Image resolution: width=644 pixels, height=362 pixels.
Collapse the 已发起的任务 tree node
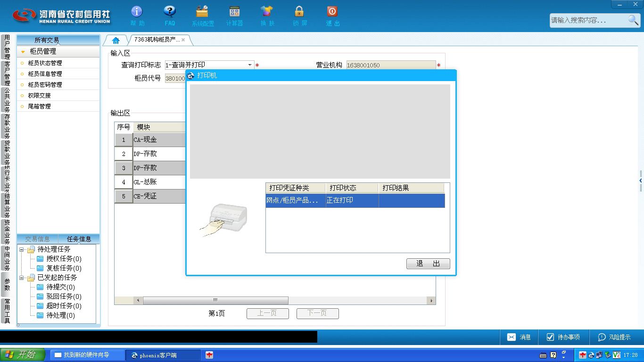tap(21, 278)
